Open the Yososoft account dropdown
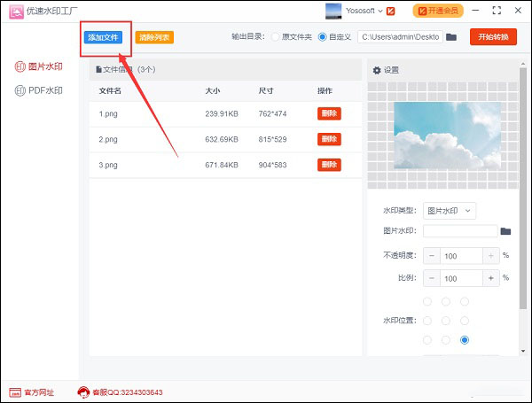The image size is (532, 403). [364, 11]
